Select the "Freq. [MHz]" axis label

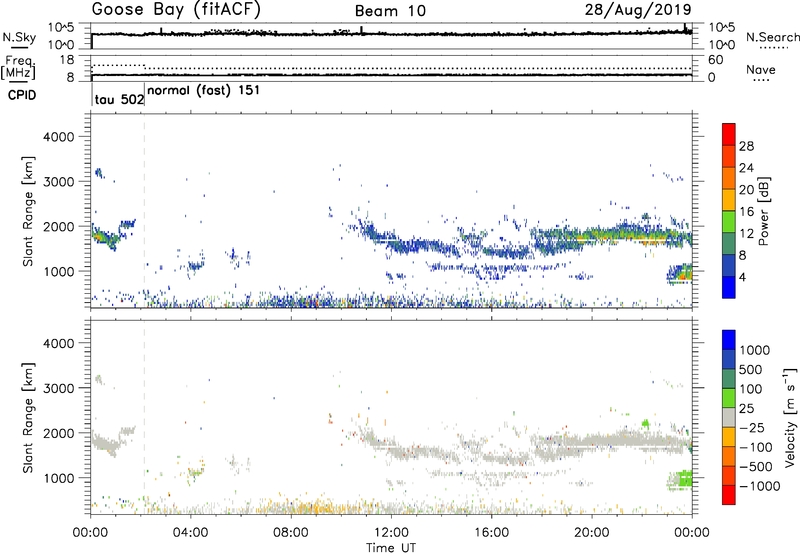tap(18, 67)
